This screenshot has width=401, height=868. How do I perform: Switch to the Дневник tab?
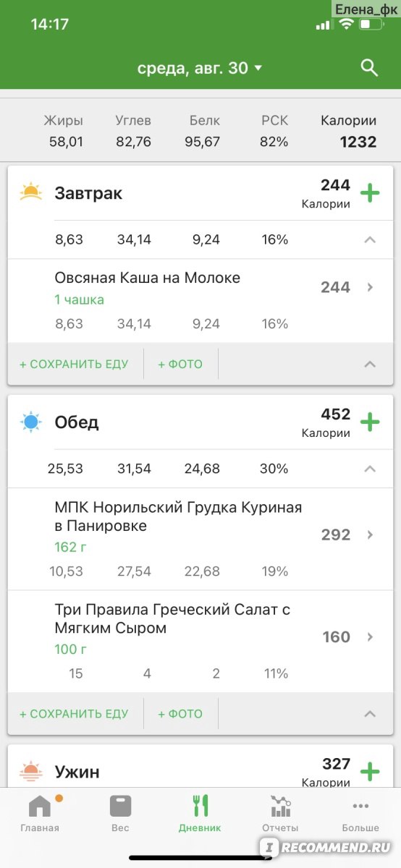(200, 813)
